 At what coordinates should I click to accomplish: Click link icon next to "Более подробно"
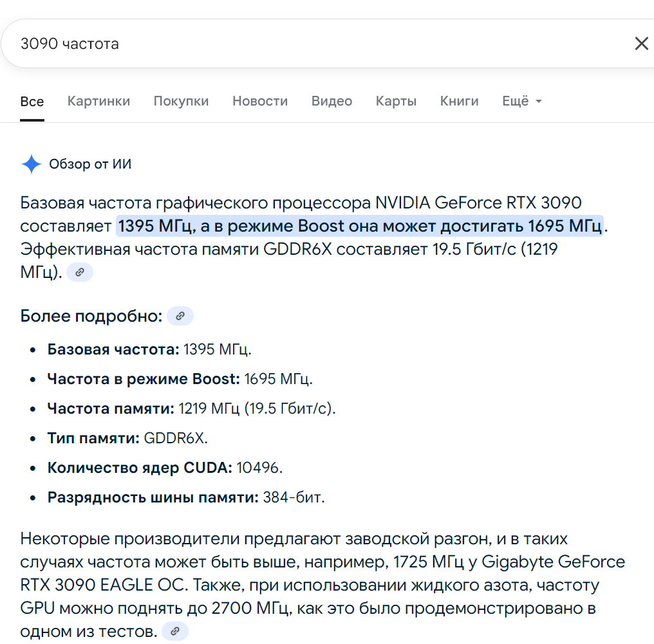(180, 316)
